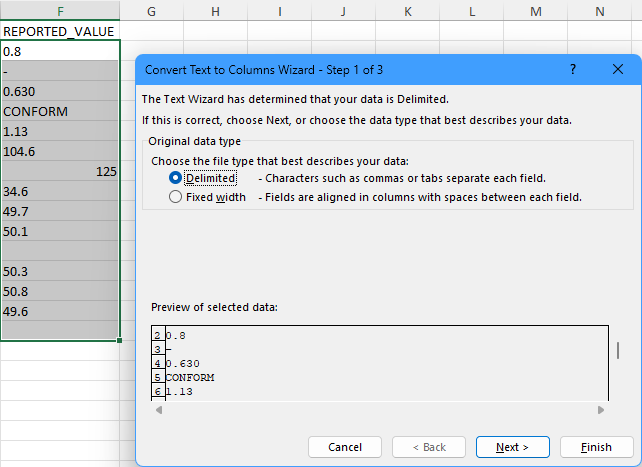
Task: Select column N header
Action: point(600,11)
